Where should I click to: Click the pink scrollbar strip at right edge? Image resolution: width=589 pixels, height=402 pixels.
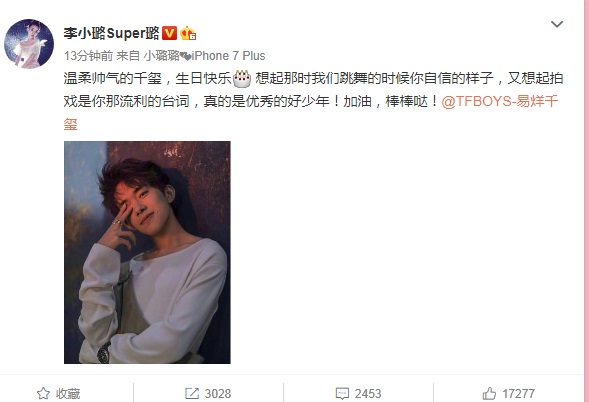click(x=586, y=201)
